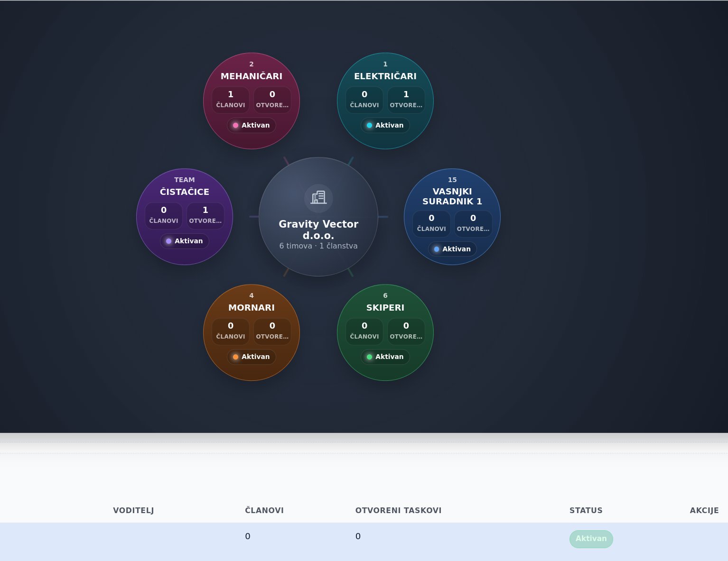Click the Aktivan status badge of Čistačice
Screen dimensions: 728x561
click(x=185, y=241)
